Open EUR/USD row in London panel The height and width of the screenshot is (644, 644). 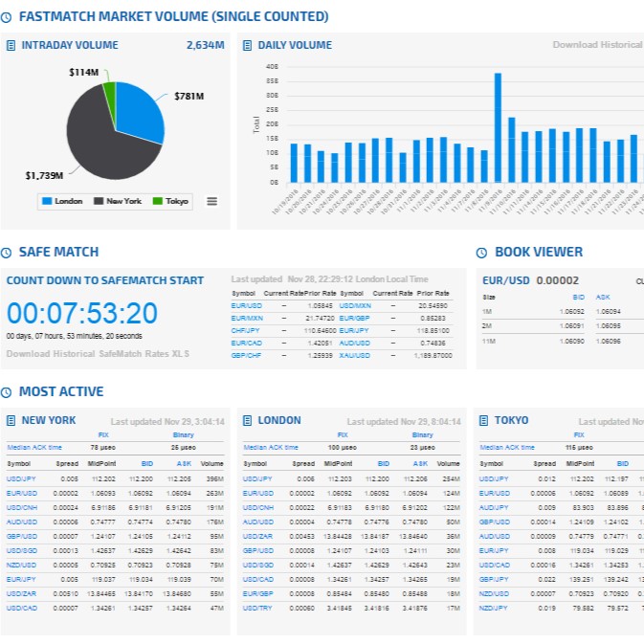point(351,493)
